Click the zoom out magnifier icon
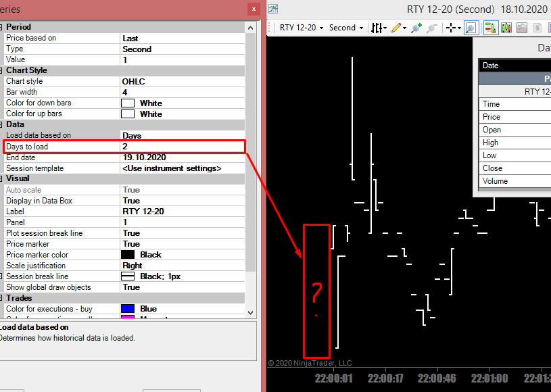551x392 pixels. (x=432, y=28)
